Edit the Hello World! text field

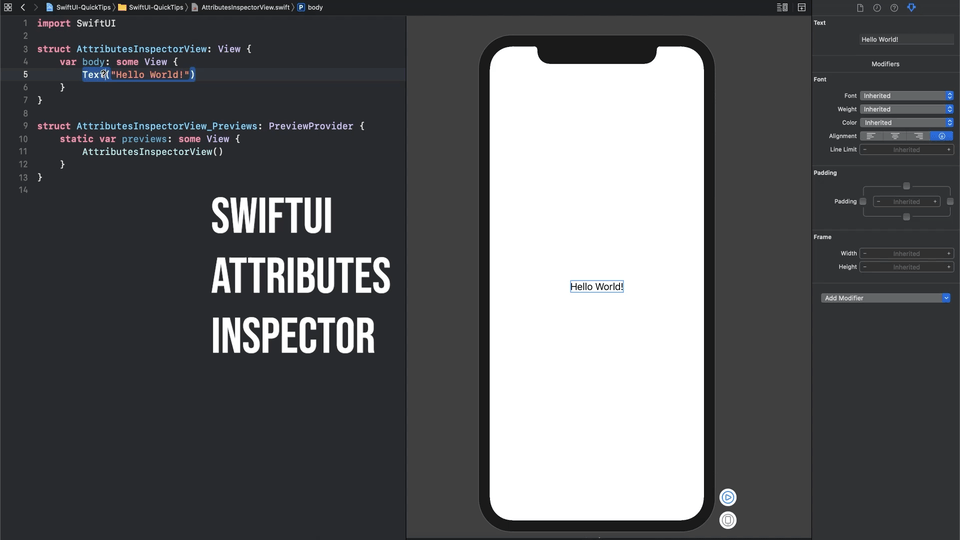(907, 39)
